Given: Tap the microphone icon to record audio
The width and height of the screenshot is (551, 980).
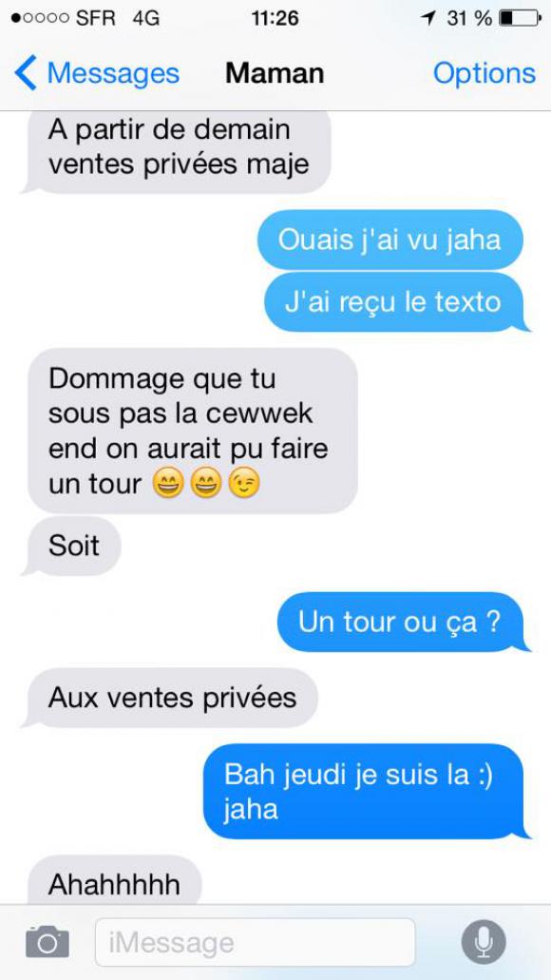Looking at the screenshot, I should click(483, 942).
